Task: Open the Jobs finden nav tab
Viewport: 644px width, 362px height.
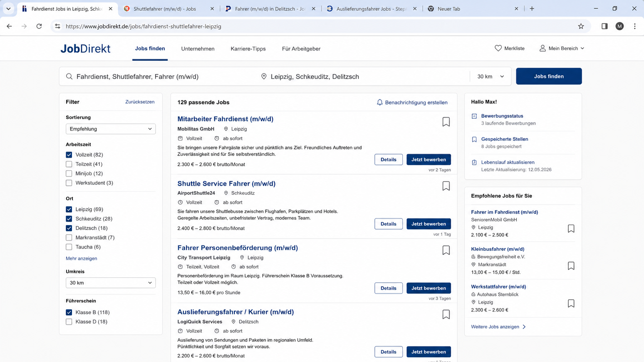Action: pos(150,48)
